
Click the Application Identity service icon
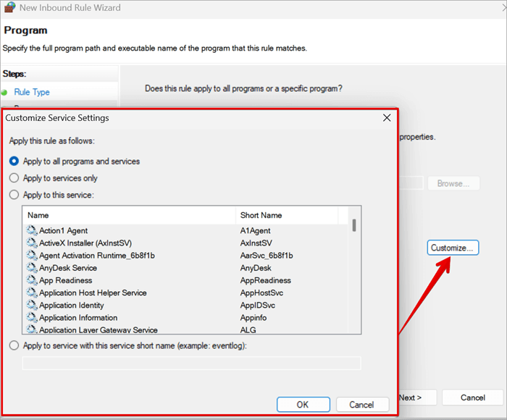pos(32,306)
